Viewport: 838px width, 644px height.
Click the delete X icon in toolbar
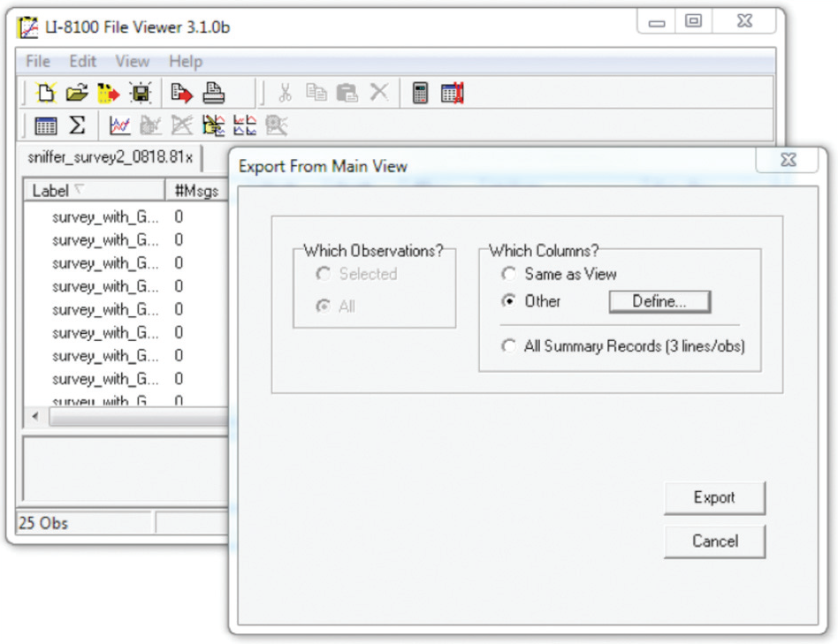tap(379, 93)
